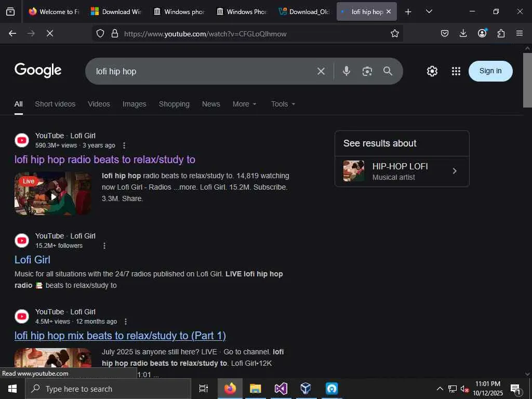Screen dimensions: 532x399
Task: Switch to Download Windows tab
Action: click(x=116, y=11)
